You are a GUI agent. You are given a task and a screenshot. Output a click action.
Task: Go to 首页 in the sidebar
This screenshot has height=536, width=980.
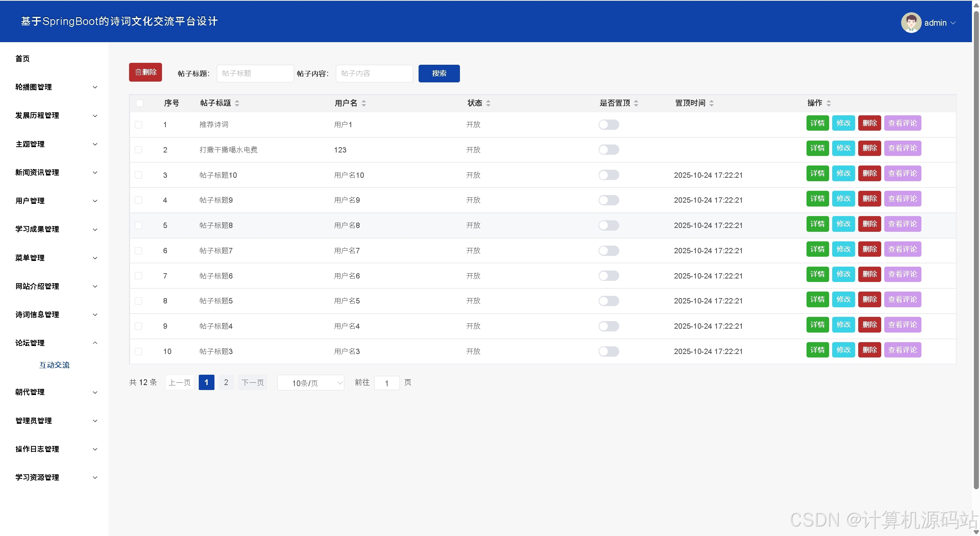[x=23, y=59]
